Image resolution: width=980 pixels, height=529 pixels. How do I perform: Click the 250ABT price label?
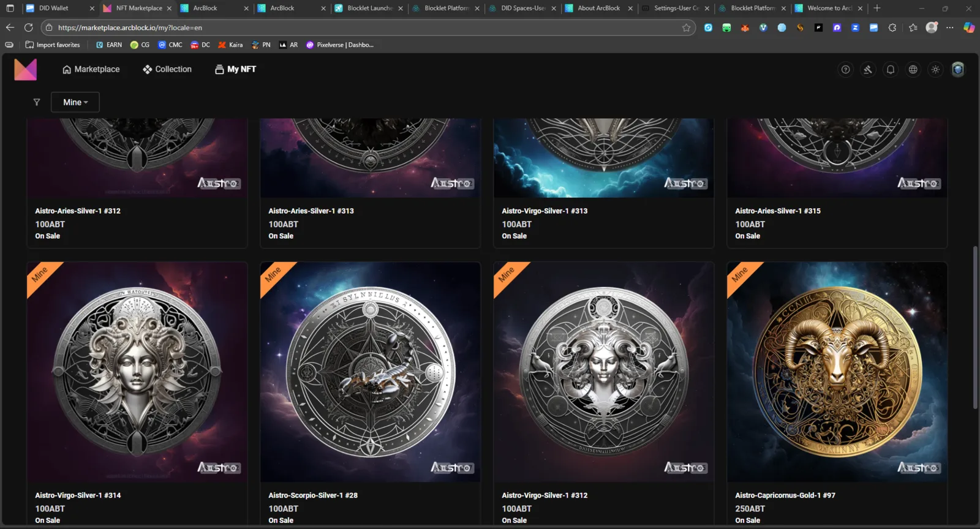pyautogui.click(x=750, y=508)
